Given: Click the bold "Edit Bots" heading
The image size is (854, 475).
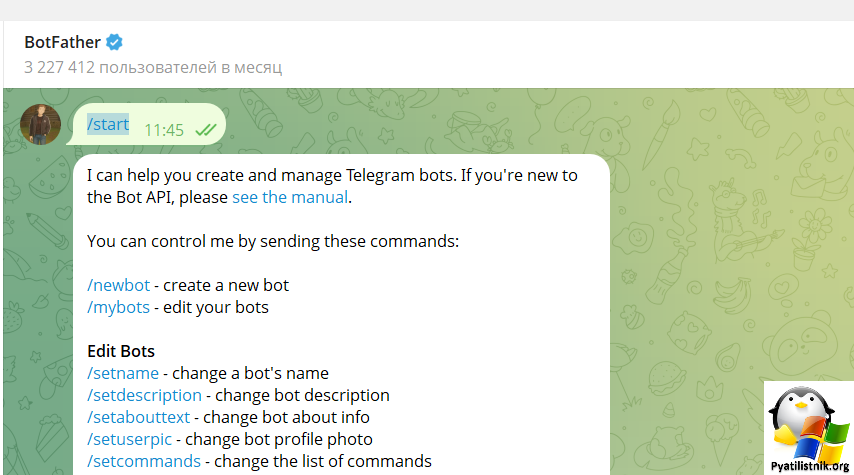Looking at the screenshot, I should click(x=121, y=351).
